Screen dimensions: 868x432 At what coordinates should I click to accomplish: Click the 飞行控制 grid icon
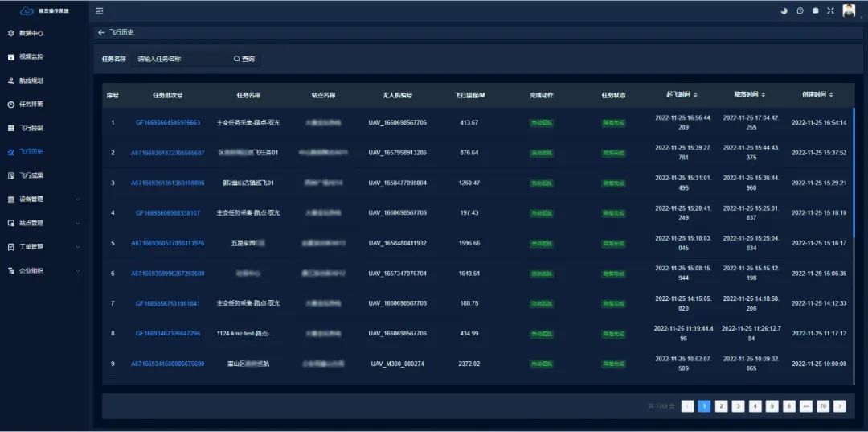pyautogui.click(x=11, y=128)
